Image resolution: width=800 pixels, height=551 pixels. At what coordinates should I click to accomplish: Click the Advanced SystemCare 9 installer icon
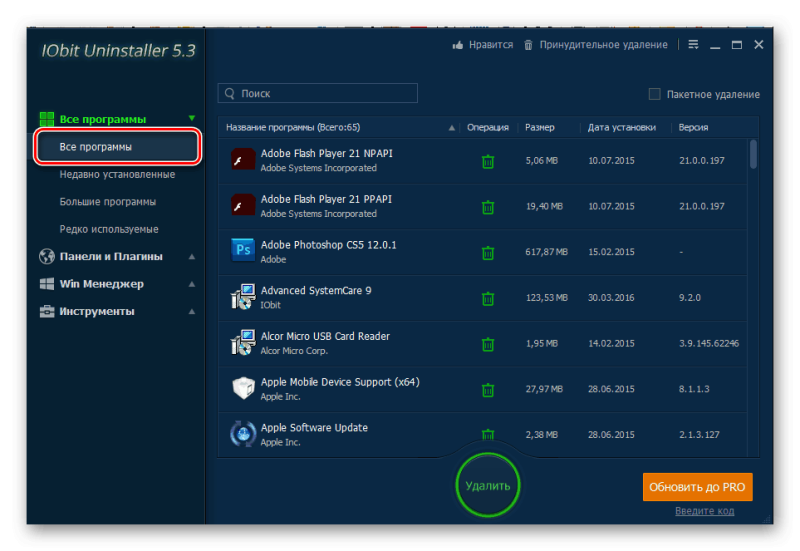[x=243, y=296]
